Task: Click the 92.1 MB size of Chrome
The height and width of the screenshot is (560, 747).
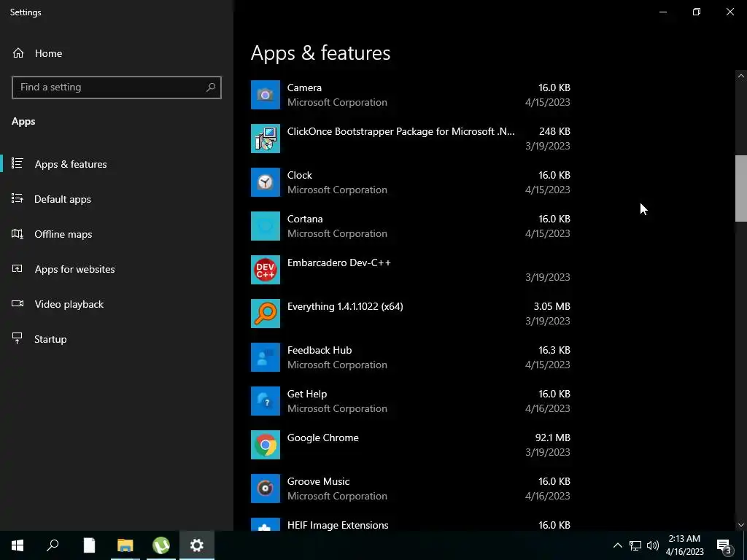Action: coord(553,437)
